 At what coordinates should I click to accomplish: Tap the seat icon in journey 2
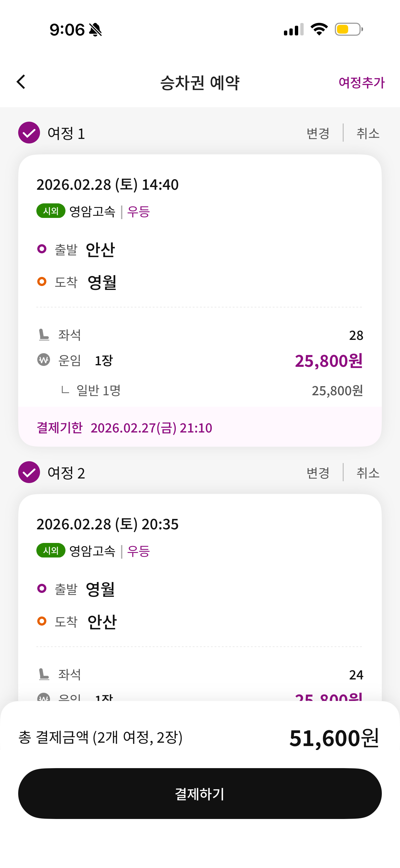point(44,674)
